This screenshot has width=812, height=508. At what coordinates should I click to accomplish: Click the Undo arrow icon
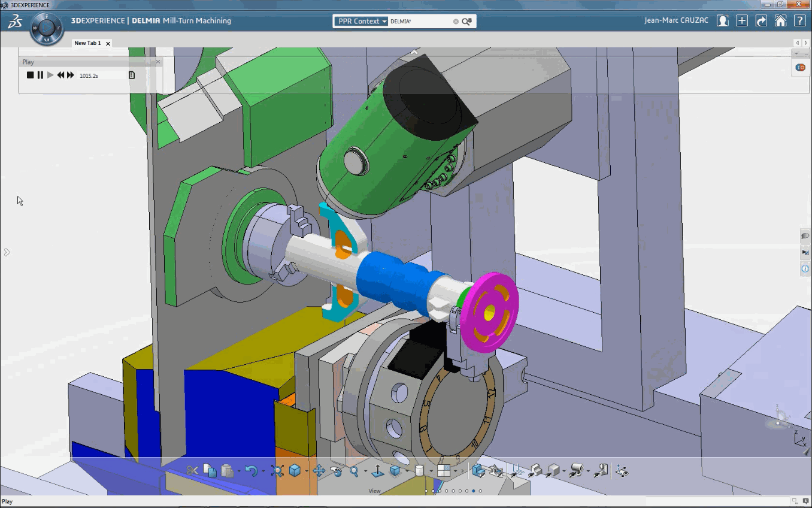point(251,471)
